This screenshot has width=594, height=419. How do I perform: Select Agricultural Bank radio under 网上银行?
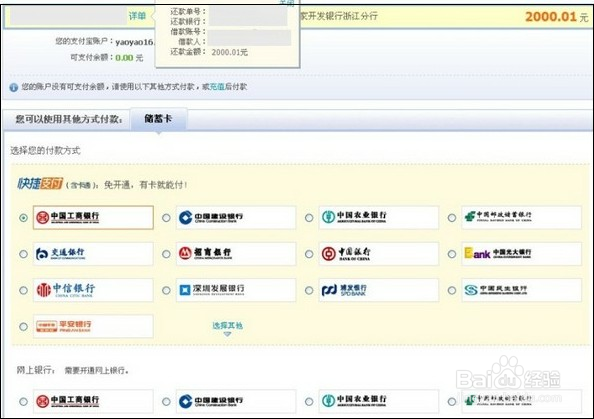click(309, 402)
